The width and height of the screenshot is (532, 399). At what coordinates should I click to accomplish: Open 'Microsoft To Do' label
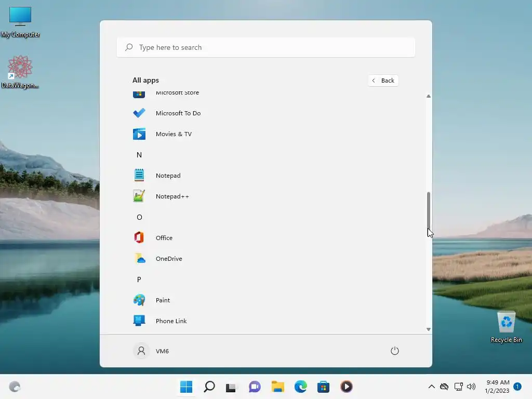click(178, 113)
